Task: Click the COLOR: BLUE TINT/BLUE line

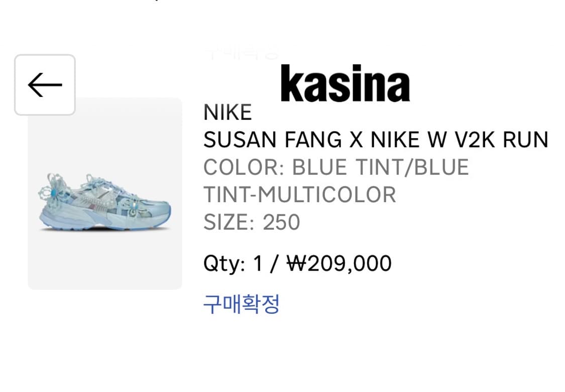Action: (336, 167)
